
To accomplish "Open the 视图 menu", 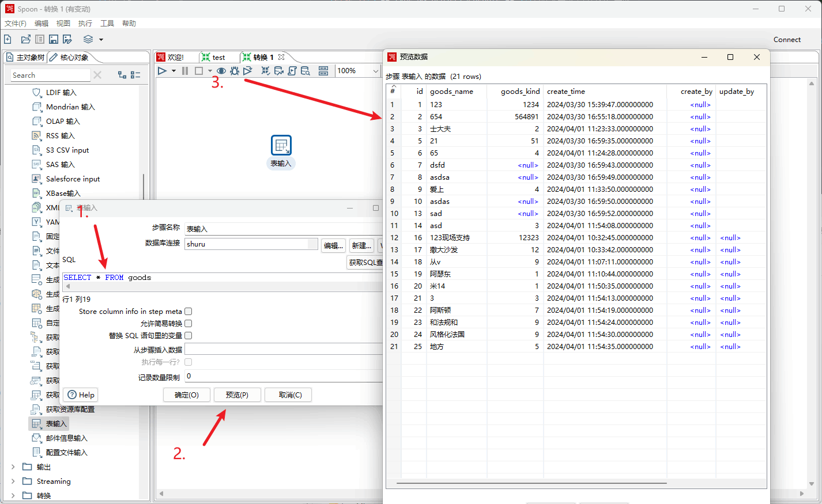I will [63, 24].
